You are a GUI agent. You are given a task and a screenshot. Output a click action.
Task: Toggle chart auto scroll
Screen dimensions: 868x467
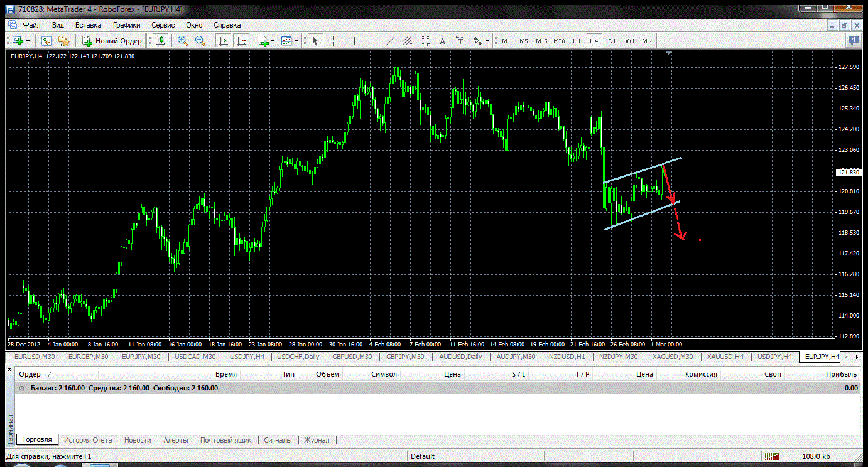click(x=223, y=41)
